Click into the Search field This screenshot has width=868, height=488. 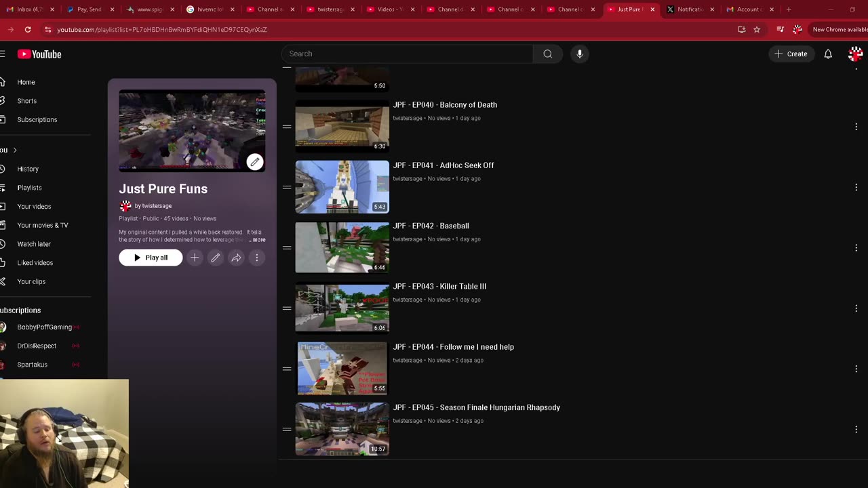tap(407, 54)
